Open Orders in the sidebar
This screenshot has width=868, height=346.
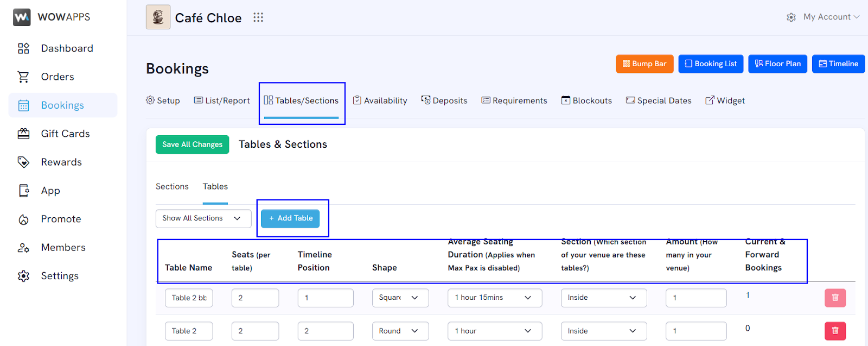pos(58,77)
